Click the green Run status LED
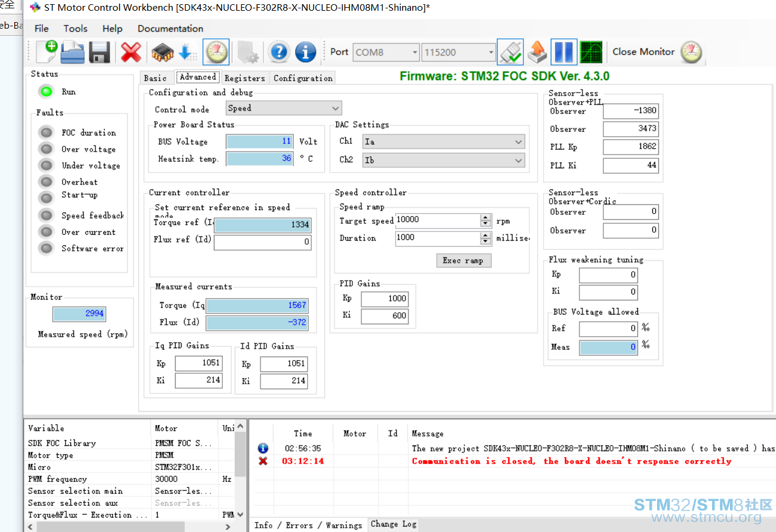The width and height of the screenshot is (776, 532). pos(46,91)
